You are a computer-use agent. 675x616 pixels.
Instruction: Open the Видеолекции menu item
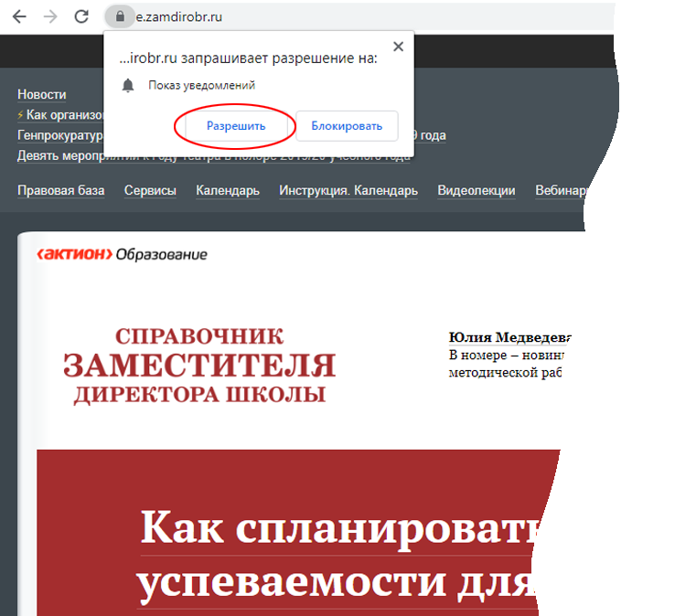point(476,190)
